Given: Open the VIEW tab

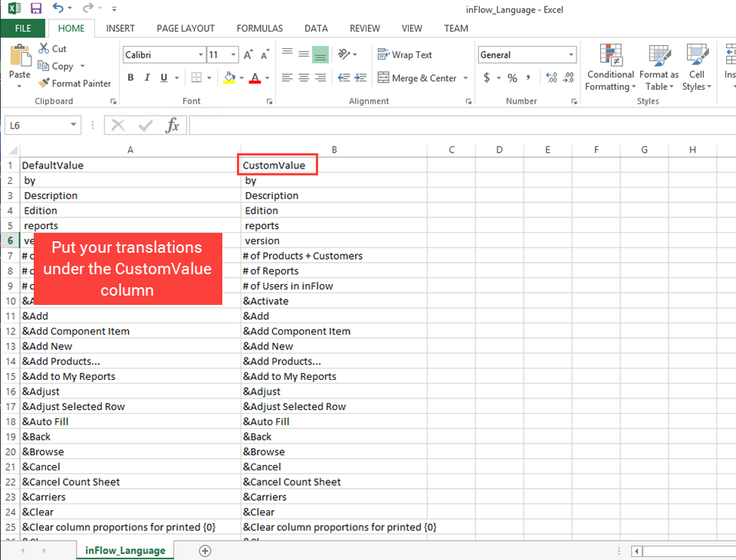Looking at the screenshot, I should coord(412,28).
